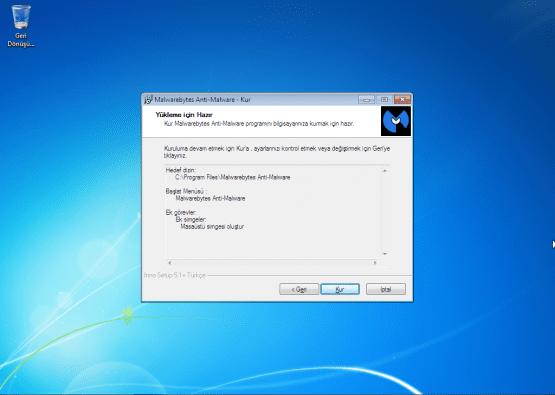Click the 'Yükleme için Hazır' heading
The height and width of the screenshot is (395, 555).
point(184,115)
